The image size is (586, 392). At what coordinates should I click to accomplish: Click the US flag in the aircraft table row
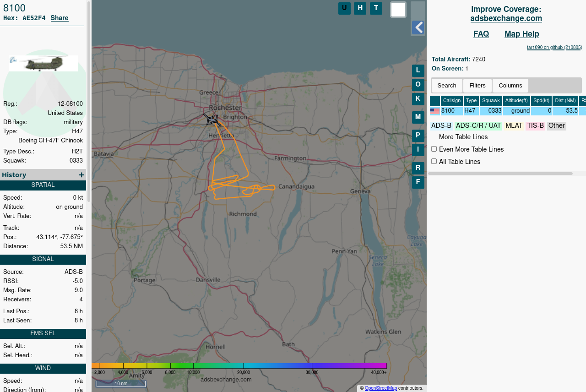click(435, 111)
